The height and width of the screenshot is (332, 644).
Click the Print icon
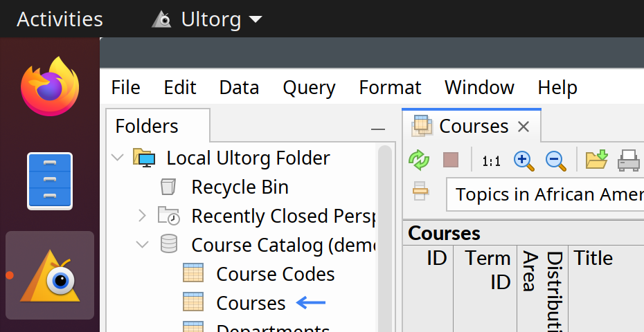[629, 160]
